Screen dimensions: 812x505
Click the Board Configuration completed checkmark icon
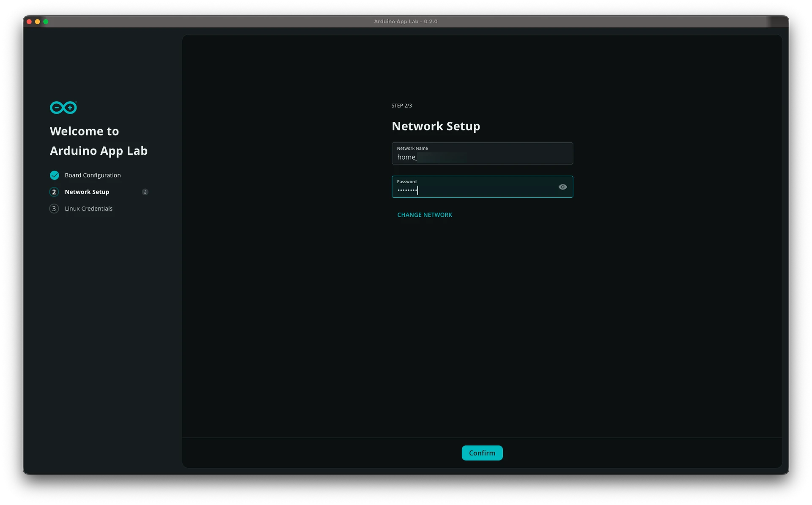point(54,175)
